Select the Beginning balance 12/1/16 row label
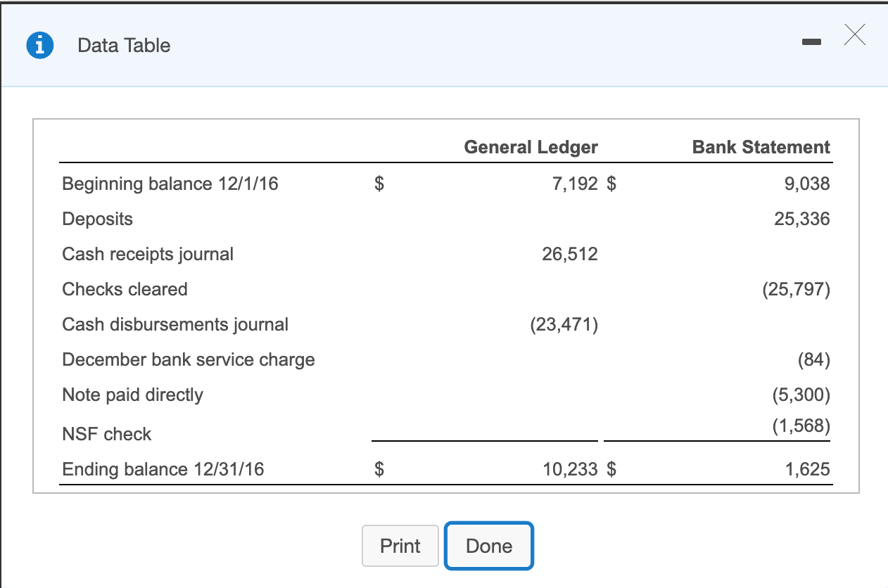Screen dimensions: 888x588 170,184
